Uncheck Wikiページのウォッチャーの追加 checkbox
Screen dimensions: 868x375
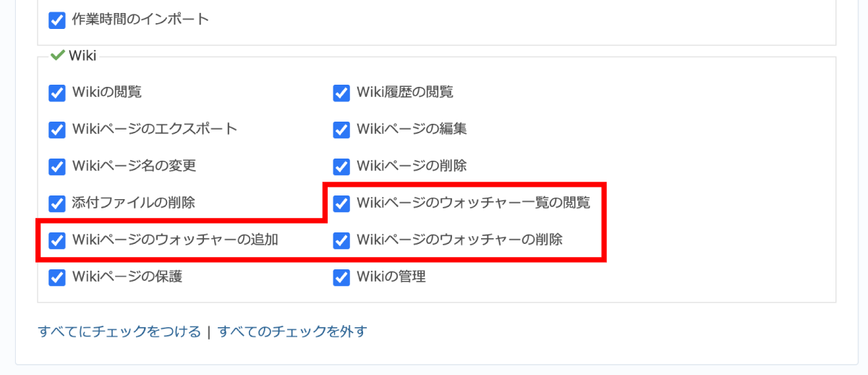click(57, 240)
